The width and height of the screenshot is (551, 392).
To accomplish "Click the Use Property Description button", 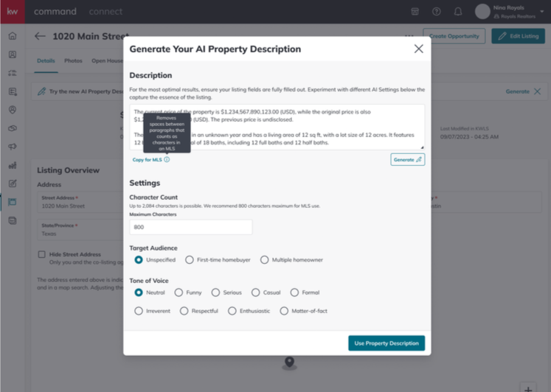I will click(387, 343).
